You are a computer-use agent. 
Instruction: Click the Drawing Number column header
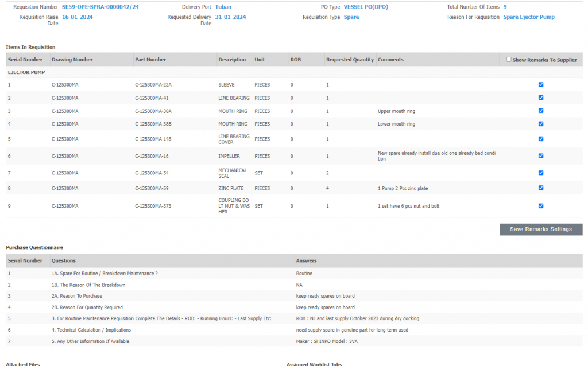tap(72, 60)
